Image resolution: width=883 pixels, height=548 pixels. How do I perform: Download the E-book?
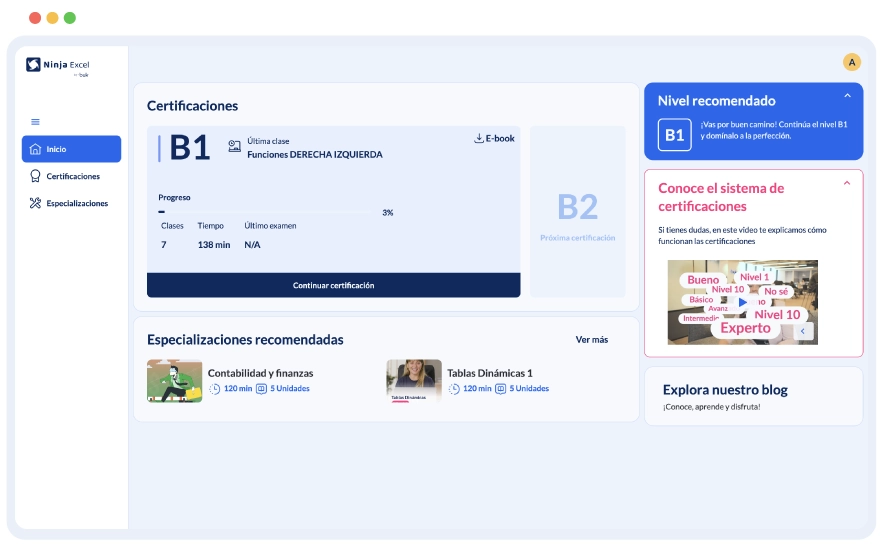point(494,138)
